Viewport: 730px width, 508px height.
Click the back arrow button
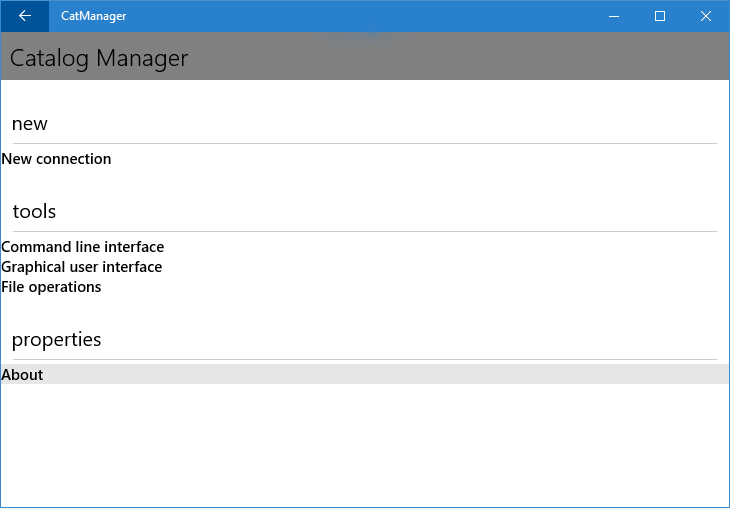pyautogui.click(x=24, y=16)
